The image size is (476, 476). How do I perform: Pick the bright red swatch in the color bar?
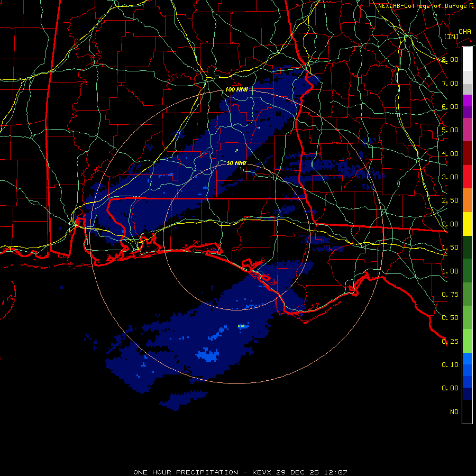click(x=467, y=177)
